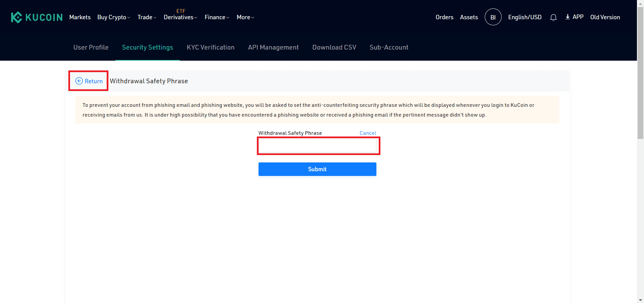644x303 pixels.
Task: Switch to Old Version
Action: [605, 17]
